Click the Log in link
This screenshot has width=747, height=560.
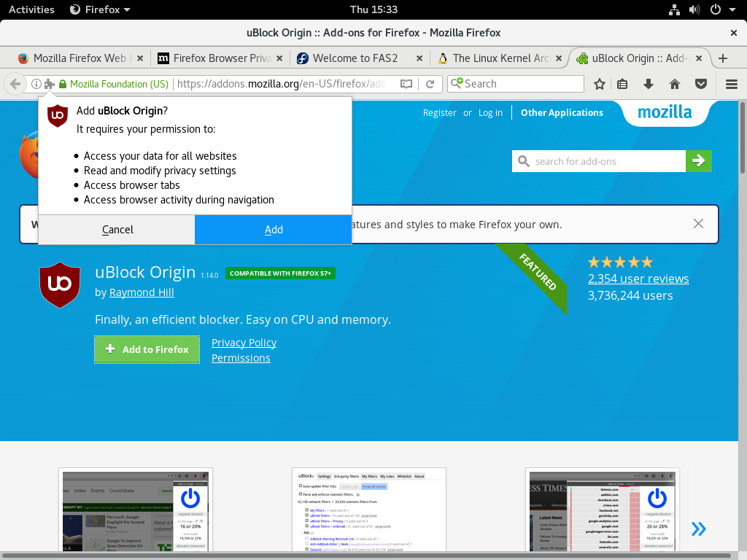(490, 113)
